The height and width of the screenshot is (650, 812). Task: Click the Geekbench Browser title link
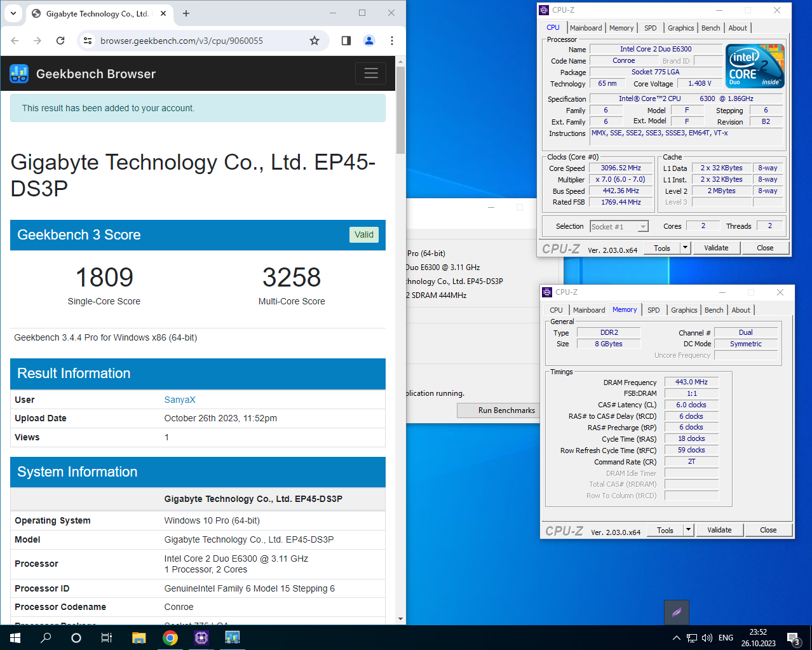click(x=96, y=74)
